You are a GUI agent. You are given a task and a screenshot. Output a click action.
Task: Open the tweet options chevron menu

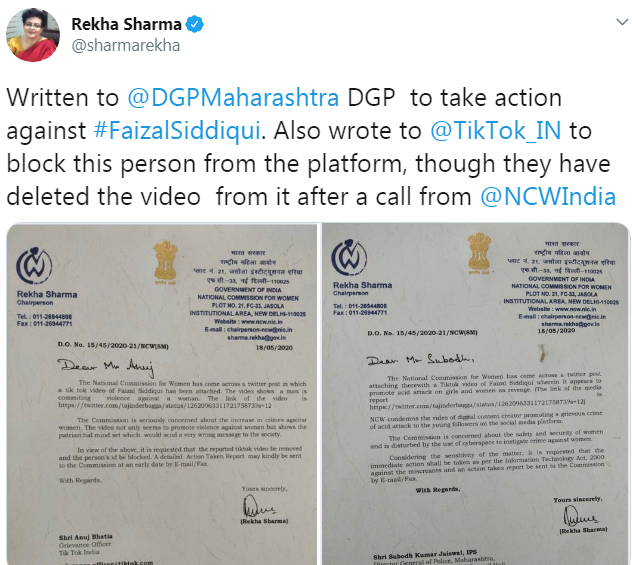622,22
